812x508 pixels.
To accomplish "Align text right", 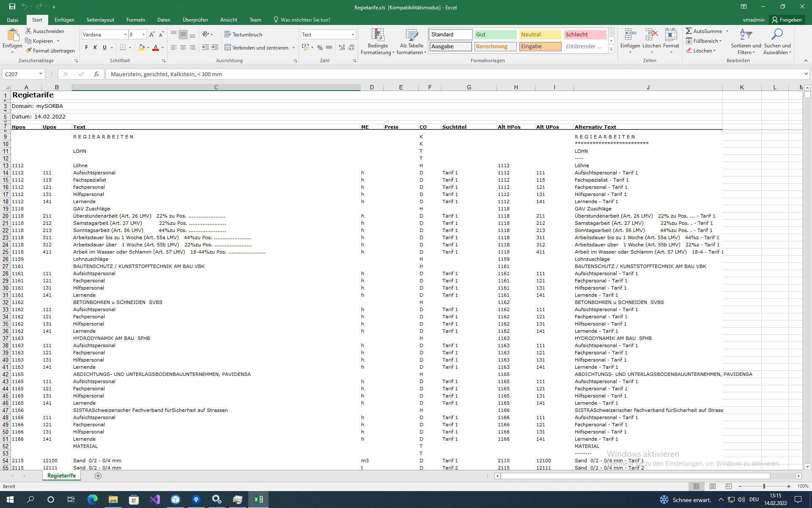I will (x=192, y=47).
